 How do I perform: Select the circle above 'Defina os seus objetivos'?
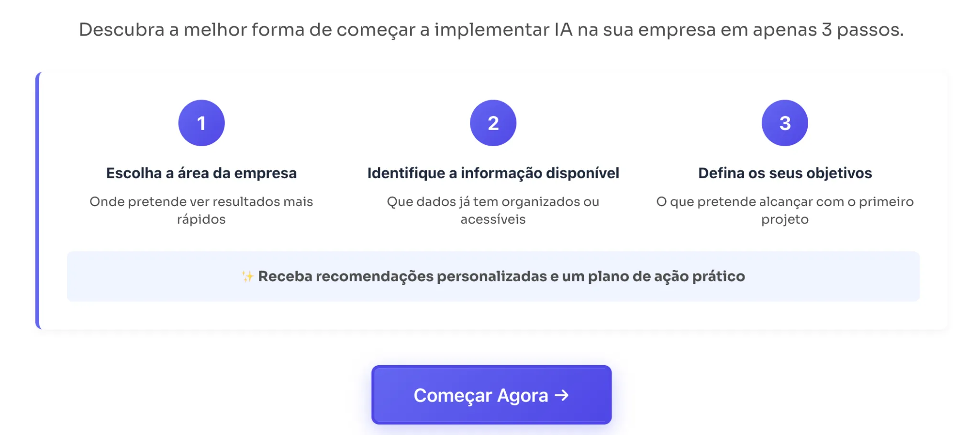[x=785, y=122]
